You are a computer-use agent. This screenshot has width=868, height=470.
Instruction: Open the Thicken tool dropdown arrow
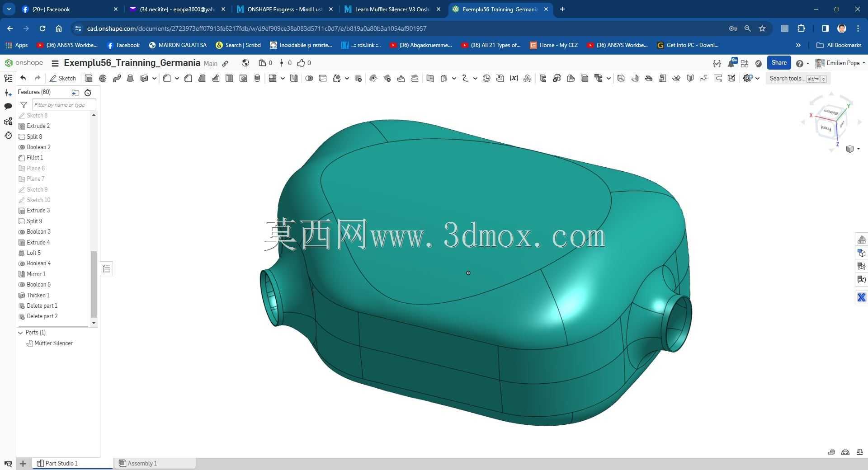154,78
